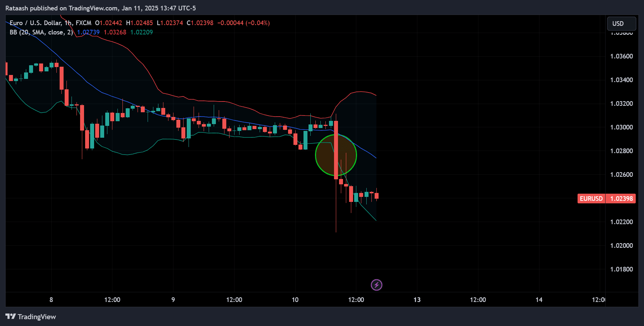
Task: Click the upper band value 1.03268
Action: (115, 32)
